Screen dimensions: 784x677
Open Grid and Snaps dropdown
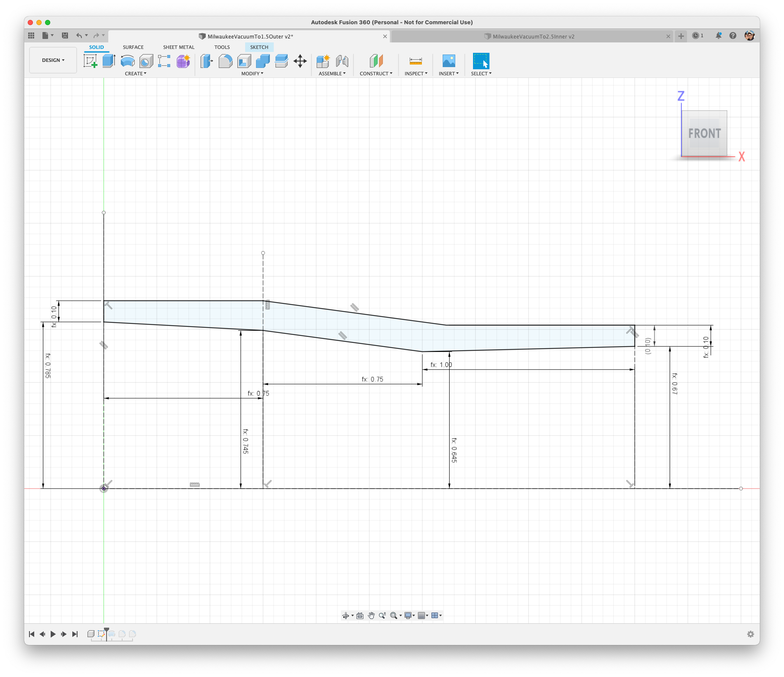point(423,616)
